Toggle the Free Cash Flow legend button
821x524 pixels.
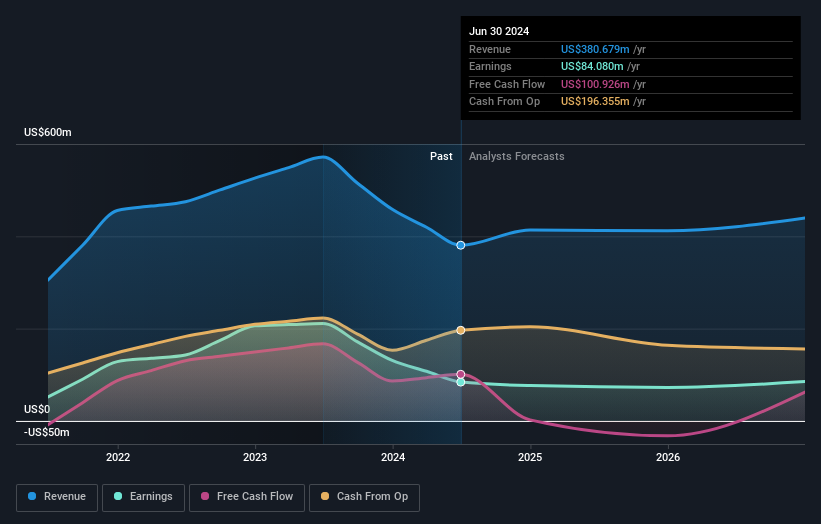tap(247, 497)
